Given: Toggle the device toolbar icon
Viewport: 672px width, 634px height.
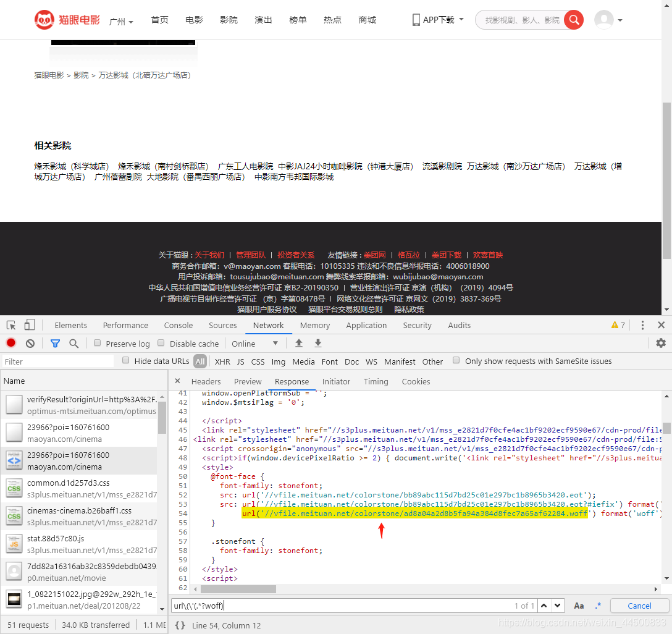Looking at the screenshot, I should 29,326.
